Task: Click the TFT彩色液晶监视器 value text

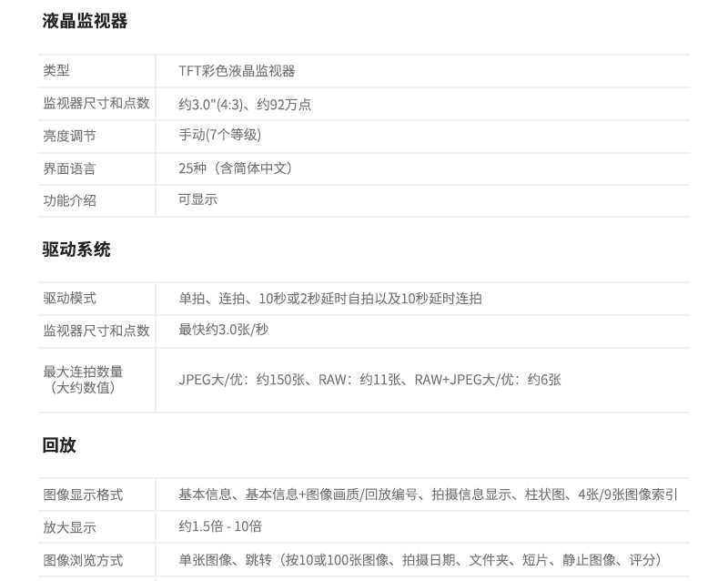Action: pos(237,71)
